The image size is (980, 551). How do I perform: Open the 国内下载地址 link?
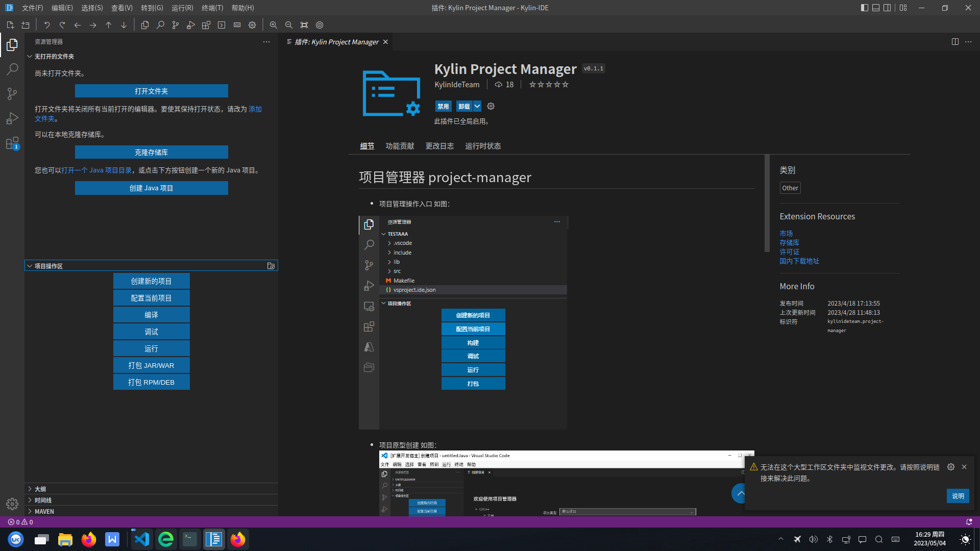click(799, 261)
